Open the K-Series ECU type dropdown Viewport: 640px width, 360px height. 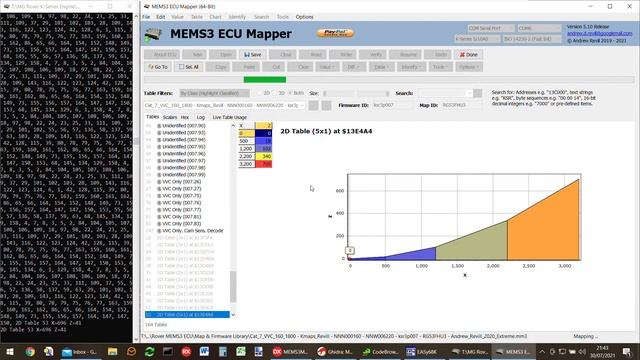pyautogui.click(x=477, y=39)
